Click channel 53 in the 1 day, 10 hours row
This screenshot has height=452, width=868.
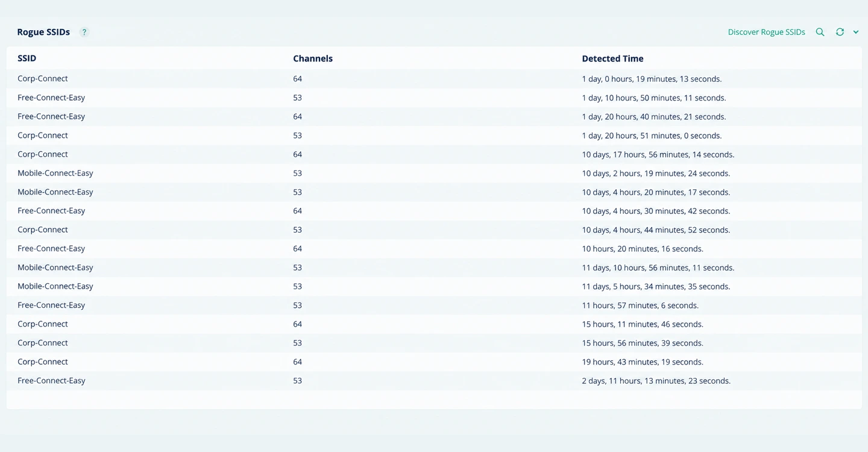pos(298,98)
